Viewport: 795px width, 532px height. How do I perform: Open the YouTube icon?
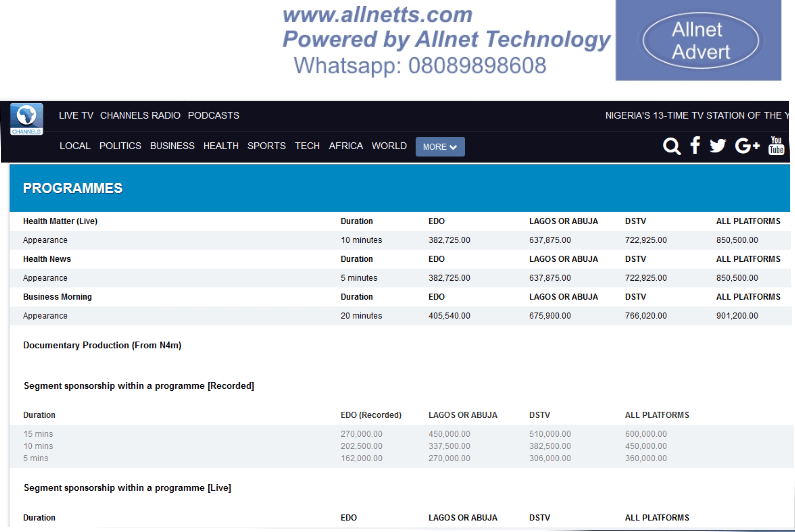tap(776, 146)
